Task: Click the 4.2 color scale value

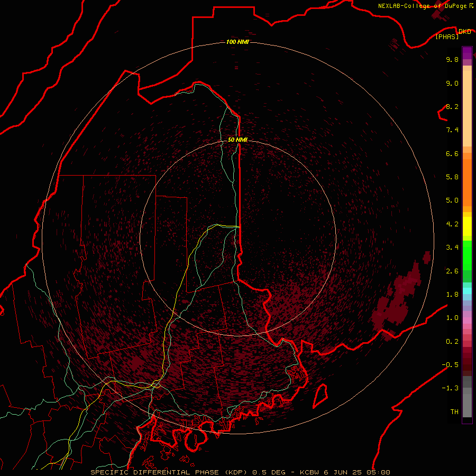Action: pos(452,224)
